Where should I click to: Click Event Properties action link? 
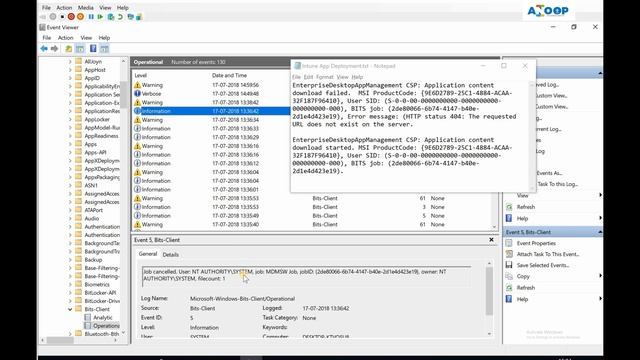click(x=536, y=243)
